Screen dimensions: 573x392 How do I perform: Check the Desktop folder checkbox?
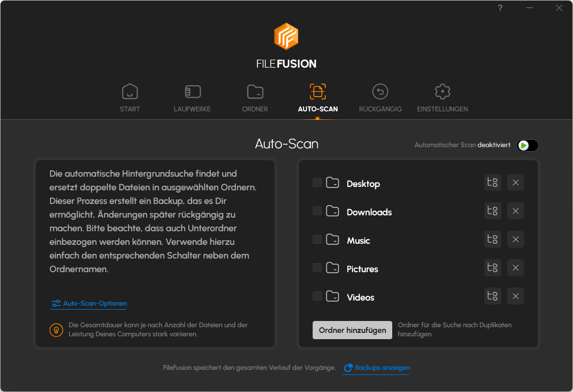317,182
